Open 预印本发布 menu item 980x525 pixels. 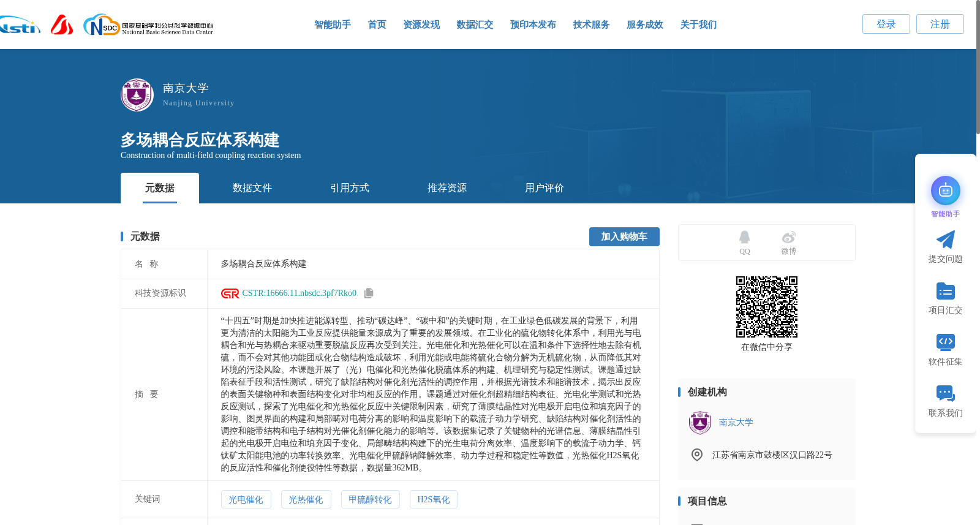[533, 25]
